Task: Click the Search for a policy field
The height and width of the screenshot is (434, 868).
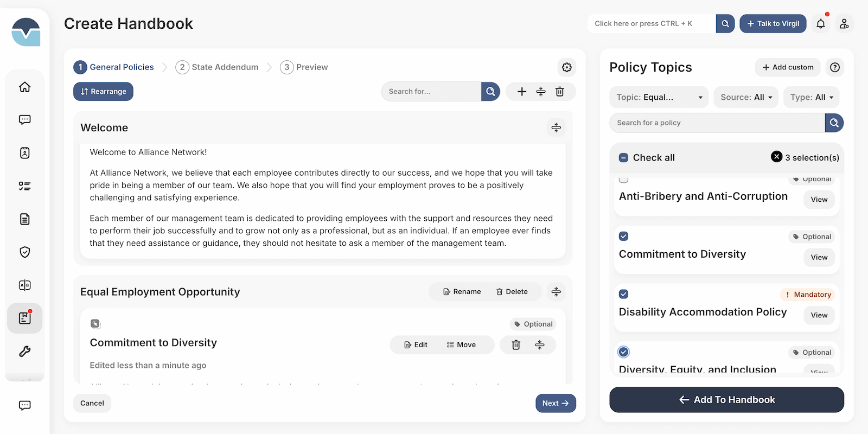Action: [716, 123]
